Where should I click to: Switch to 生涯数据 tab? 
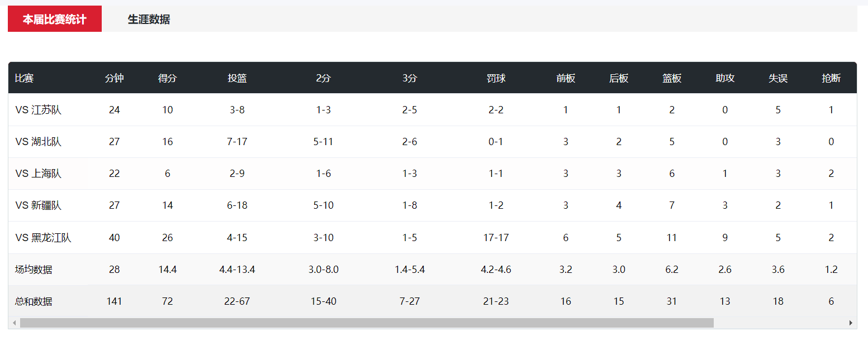tap(149, 20)
